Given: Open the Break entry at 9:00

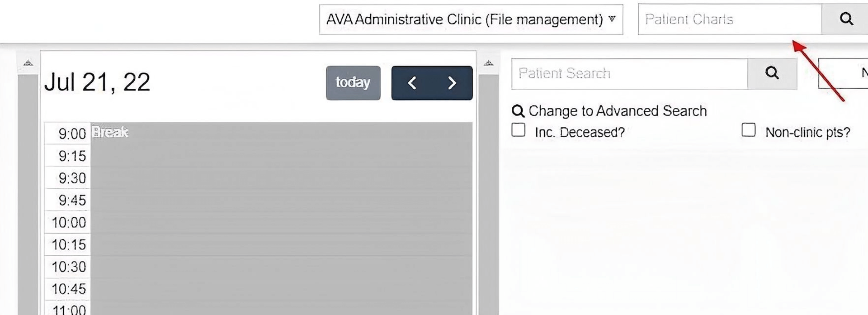Looking at the screenshot, I should 110,132.
